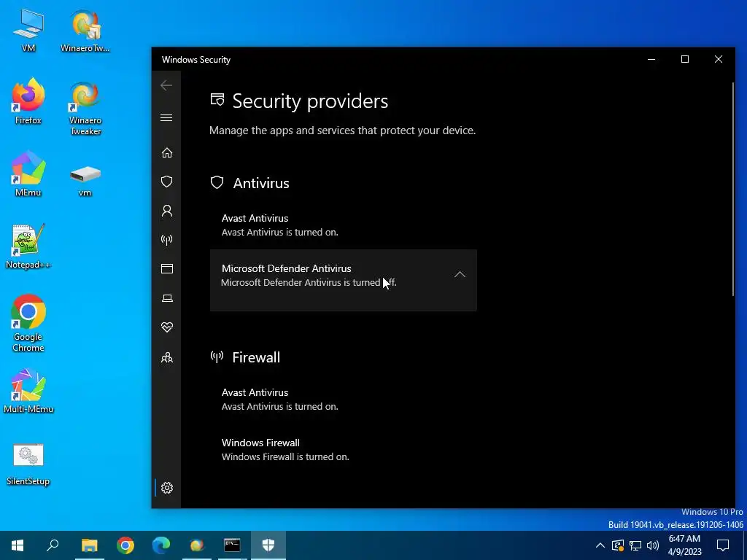Switch to Command Prompt taskbar button

coord(233,545)
